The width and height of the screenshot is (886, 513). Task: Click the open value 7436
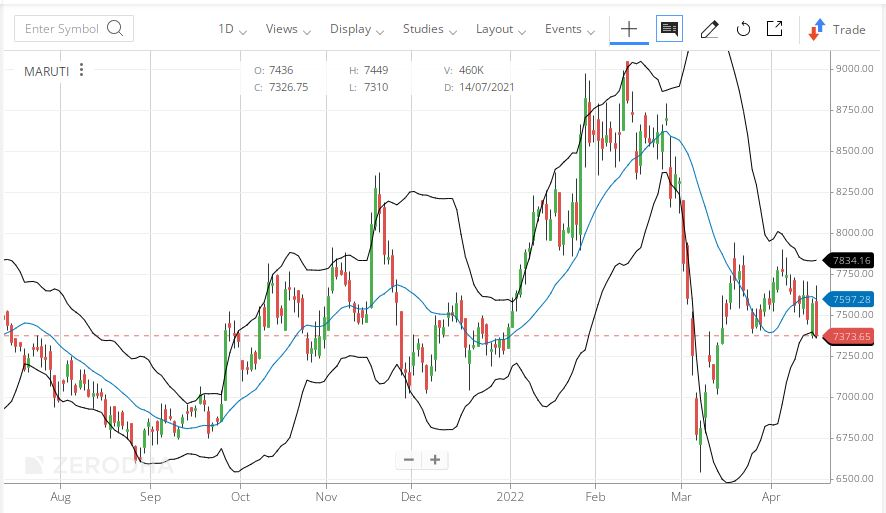click(281, 70)
